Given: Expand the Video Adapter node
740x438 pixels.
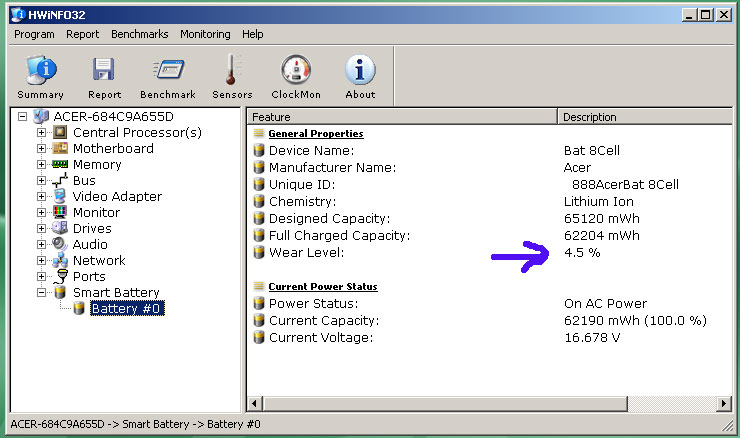Looking at the screenshot, I should coord(42,197).
